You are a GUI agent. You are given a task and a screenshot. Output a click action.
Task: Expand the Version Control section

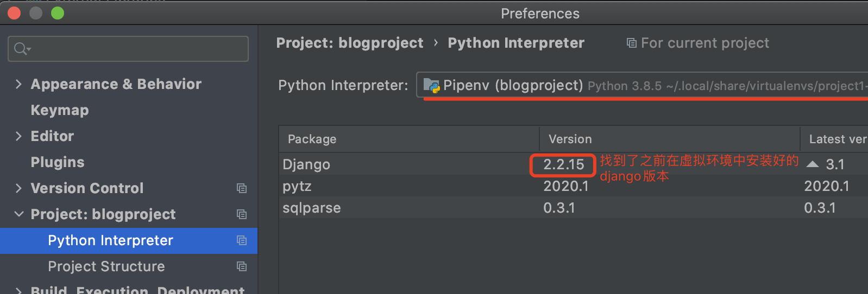pos(19,188)
